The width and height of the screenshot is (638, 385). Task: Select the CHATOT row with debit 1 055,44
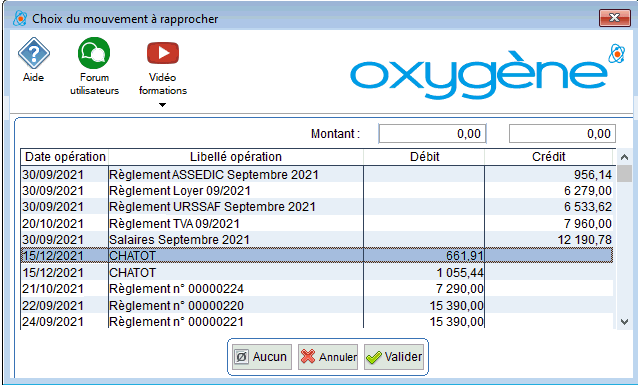pyautogui.click(x=317, y=272)
